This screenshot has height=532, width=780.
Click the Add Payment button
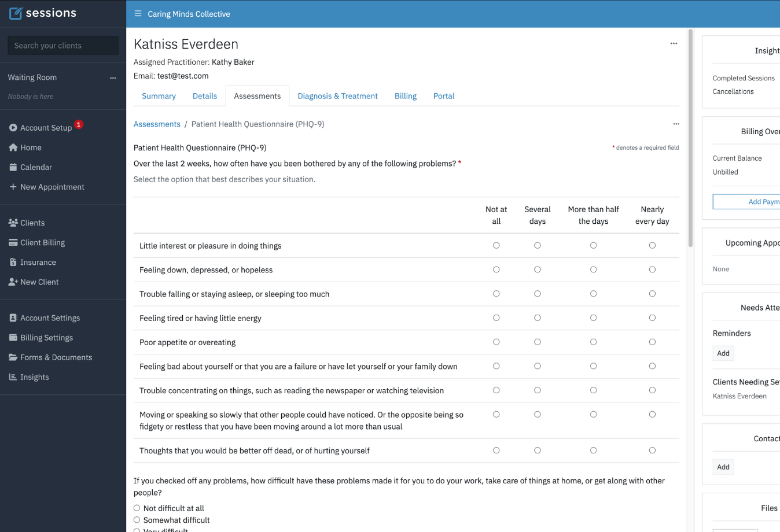coord(746,201)
